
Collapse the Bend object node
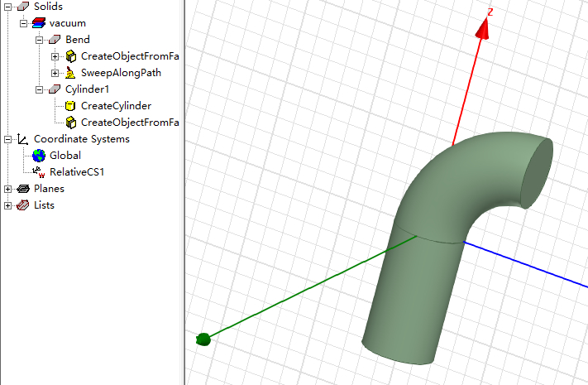pyautogui.click(x=39, y=40)
